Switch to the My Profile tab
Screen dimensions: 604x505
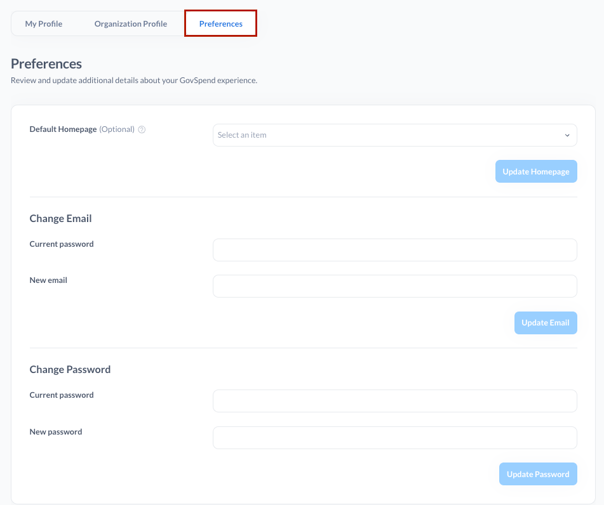point(44,24)
